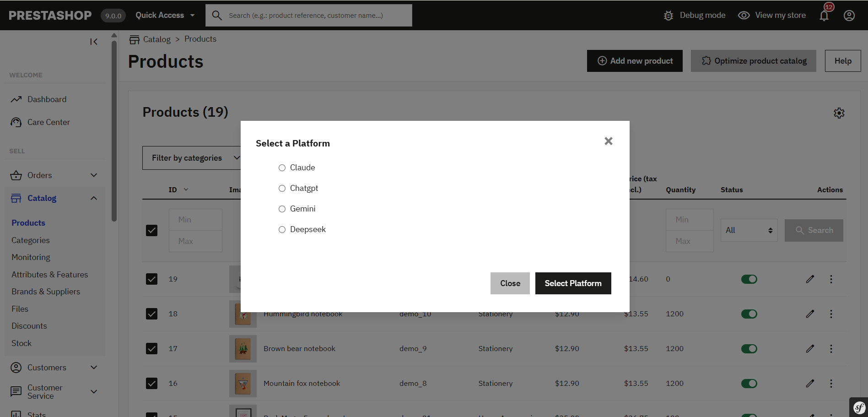Click the View my store eye icon
The height and width of the screenshot is (417, 868).
[744, 16]
